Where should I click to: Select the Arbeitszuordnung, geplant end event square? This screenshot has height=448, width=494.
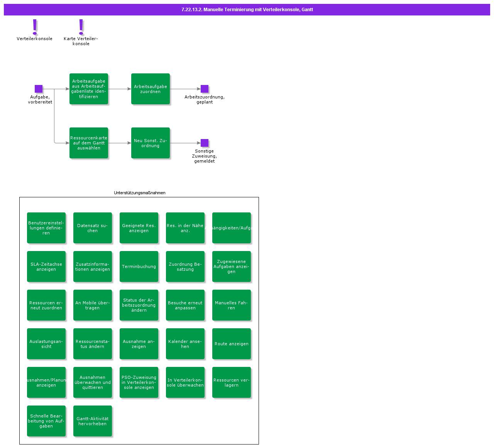(205, 89)
